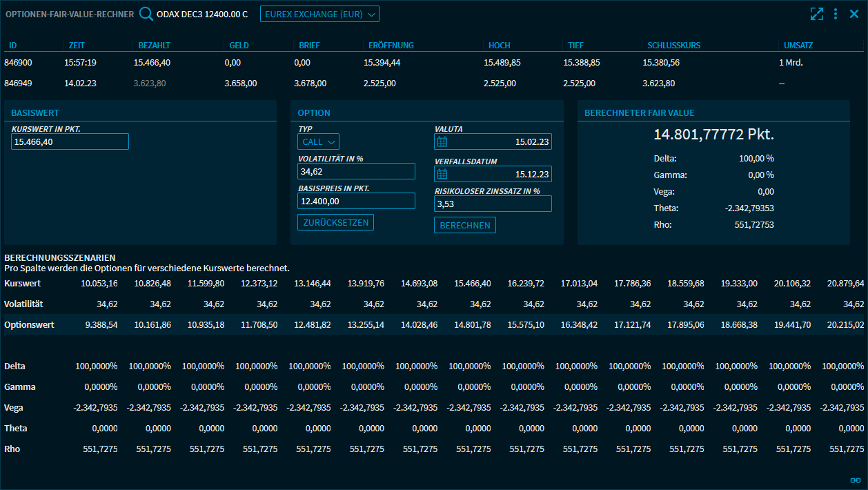Click into the Kurswert in Pkt. field

(x=70, y=141)
